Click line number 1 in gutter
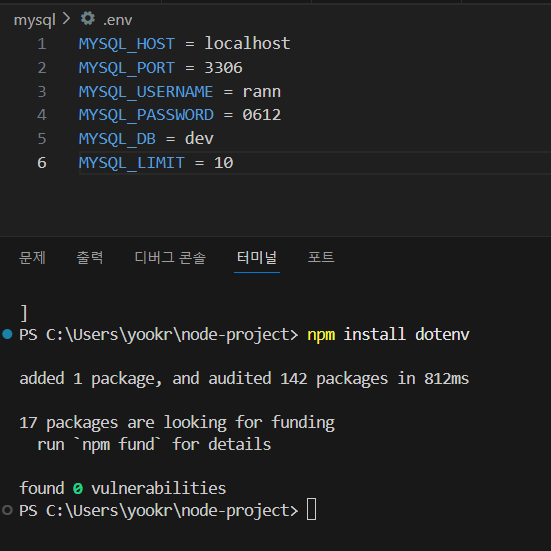This screenshot has height=551, width=551. tap(42, 44)
